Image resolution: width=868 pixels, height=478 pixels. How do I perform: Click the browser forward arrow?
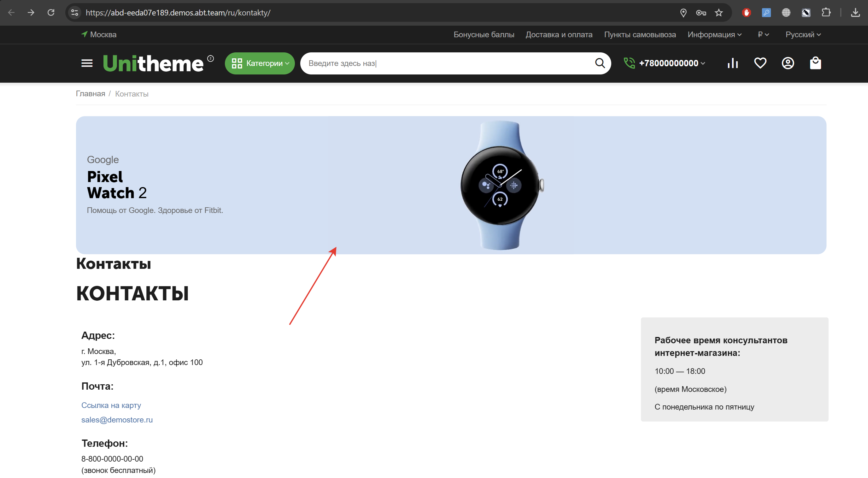(x=31, y=13)
